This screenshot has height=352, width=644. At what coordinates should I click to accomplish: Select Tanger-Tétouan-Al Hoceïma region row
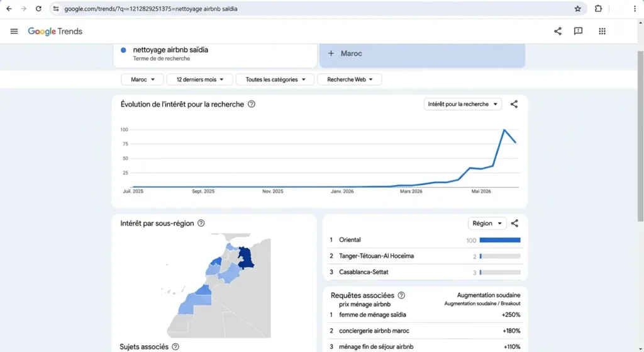pos(425,256)
